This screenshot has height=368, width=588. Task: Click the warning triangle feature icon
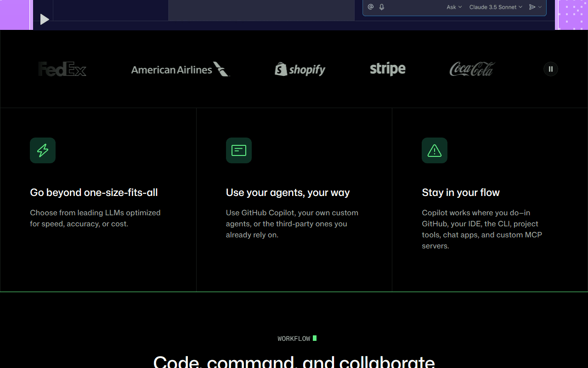click(x=435, y=150)
